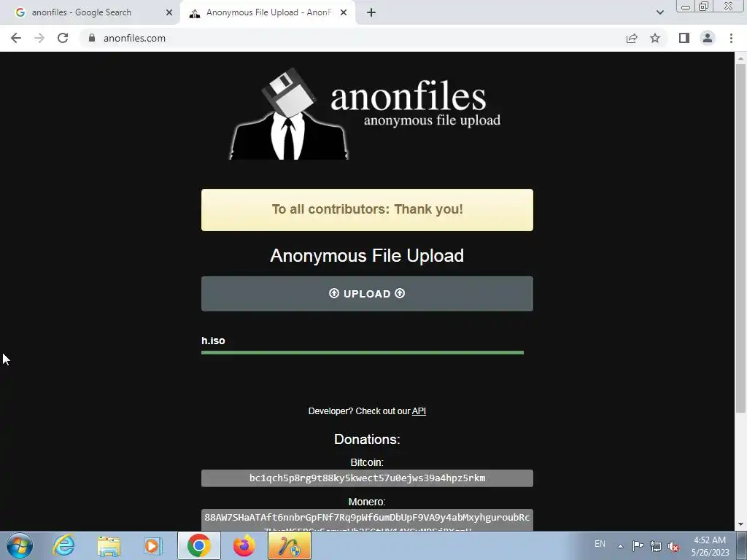Open Chrome's three-dot menu
Screen dimensions: 747x560
pos(731,38)
